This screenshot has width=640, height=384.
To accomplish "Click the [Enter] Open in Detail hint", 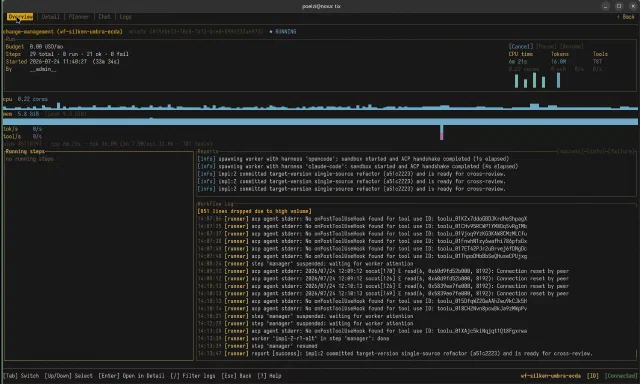I will 131,375.
